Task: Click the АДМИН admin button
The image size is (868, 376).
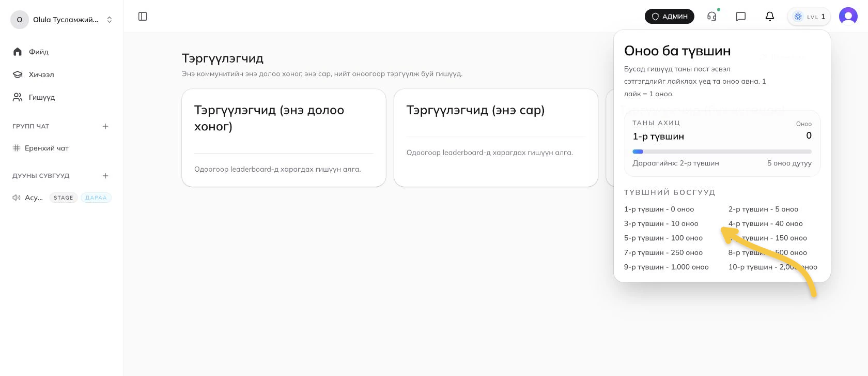Action: 670,17
